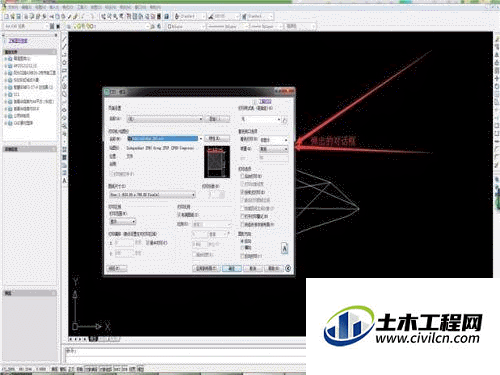
Task: Select the landscape radio button
Action: [x=242, y=248]
